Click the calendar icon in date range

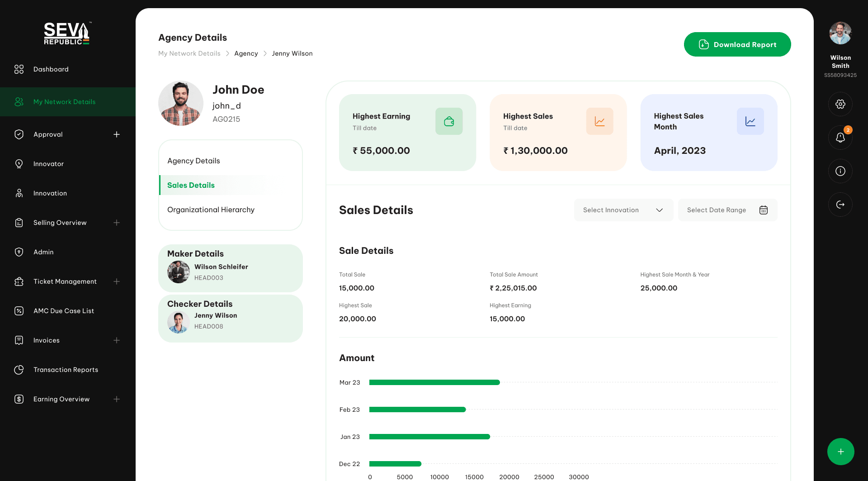coord(764,210)
